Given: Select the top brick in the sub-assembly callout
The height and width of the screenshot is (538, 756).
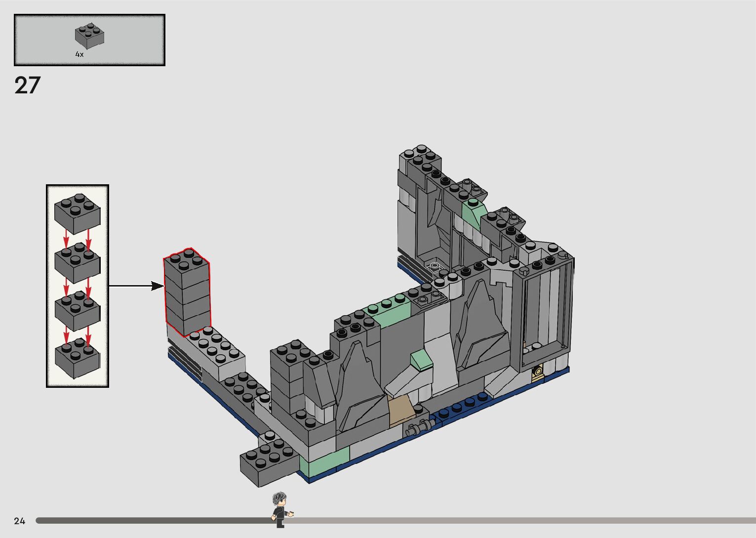Looking at the screenshot, I should click(x=78, y=213).
